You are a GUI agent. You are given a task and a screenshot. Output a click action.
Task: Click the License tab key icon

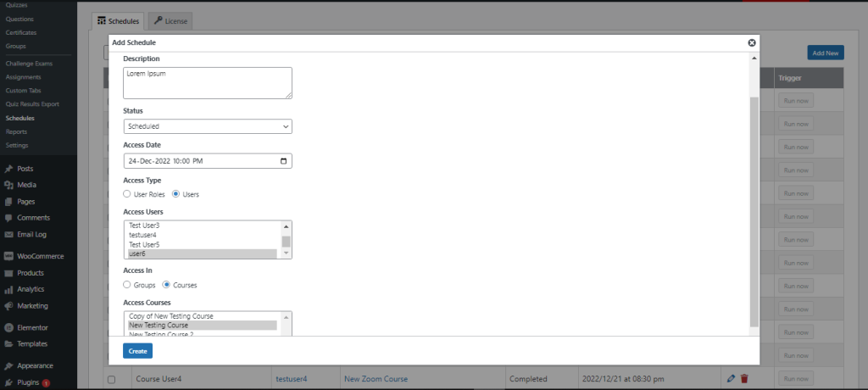[158, 21]
